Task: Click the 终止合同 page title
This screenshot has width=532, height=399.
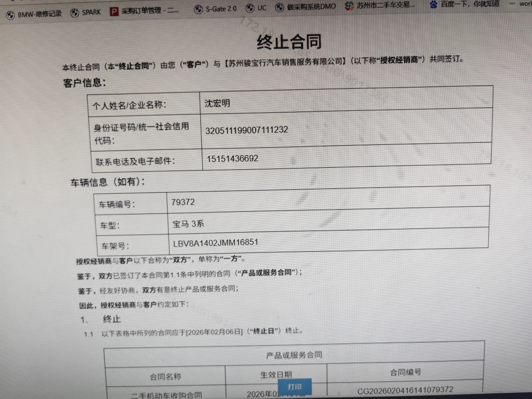Action: coord(289,42)
